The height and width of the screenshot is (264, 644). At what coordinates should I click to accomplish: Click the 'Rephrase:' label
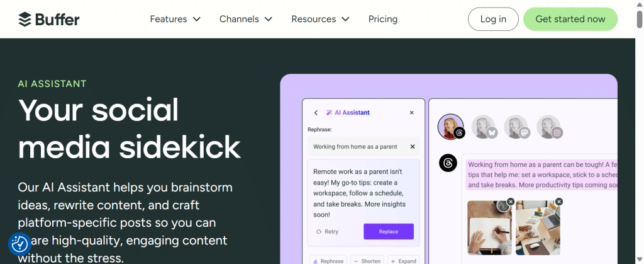click(x=319, y=130)
